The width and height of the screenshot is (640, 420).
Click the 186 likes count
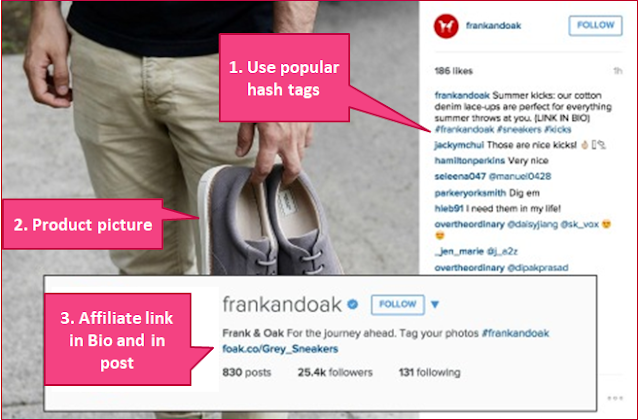tap(453, 71)
